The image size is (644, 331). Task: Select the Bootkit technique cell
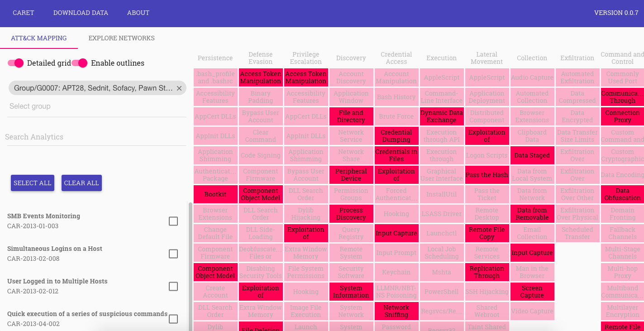[x=215, y=194]
